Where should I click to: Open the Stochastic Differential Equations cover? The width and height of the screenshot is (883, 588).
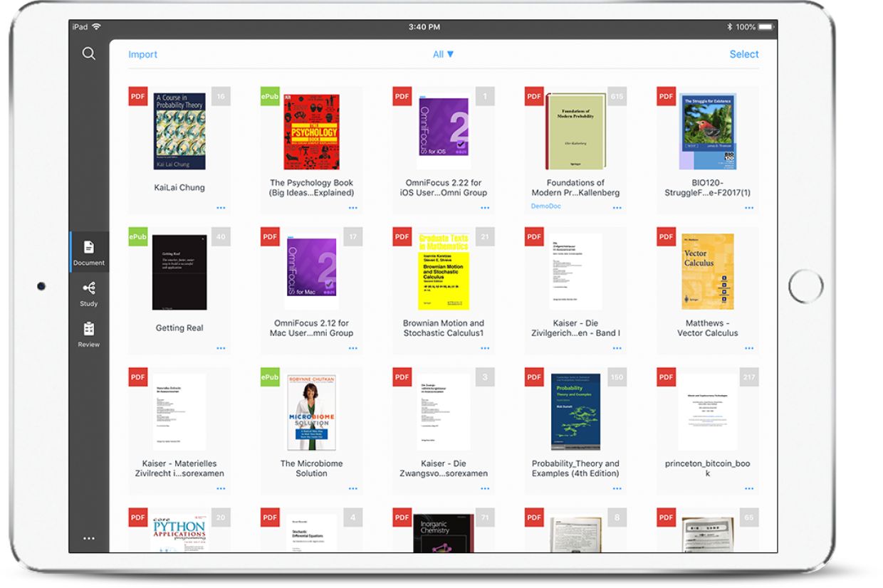point(311,533)
